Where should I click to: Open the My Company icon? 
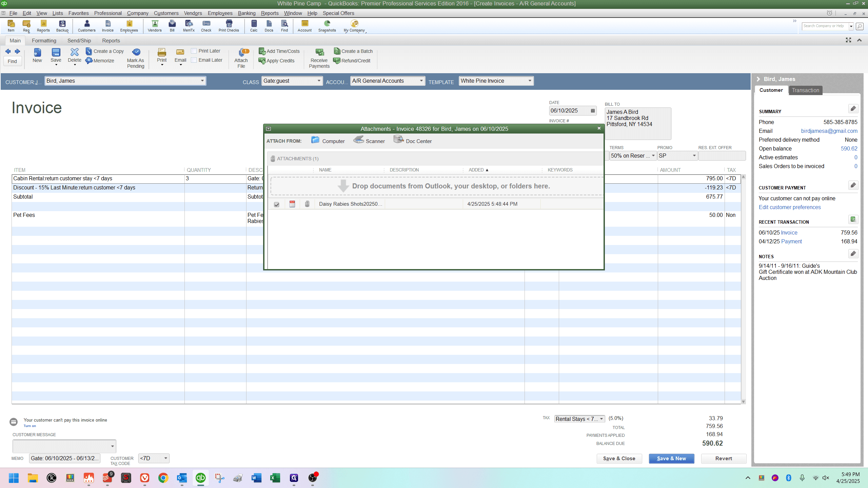pyautogui.click(x=354, y=26)
